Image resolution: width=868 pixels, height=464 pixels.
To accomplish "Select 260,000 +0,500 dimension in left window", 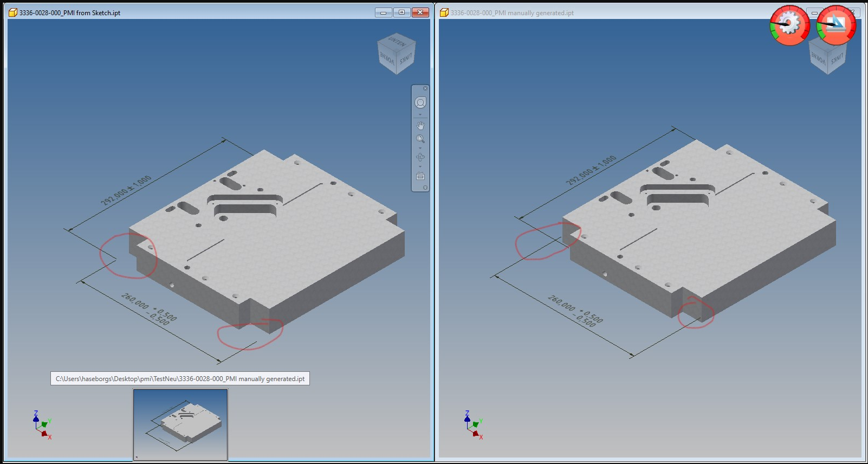I will [x=150, y=310].
